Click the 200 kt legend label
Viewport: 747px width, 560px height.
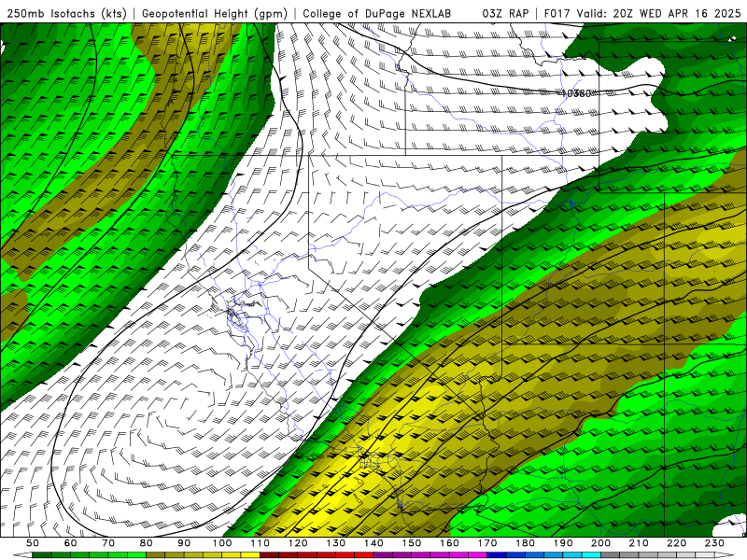(x=601, y=543)
